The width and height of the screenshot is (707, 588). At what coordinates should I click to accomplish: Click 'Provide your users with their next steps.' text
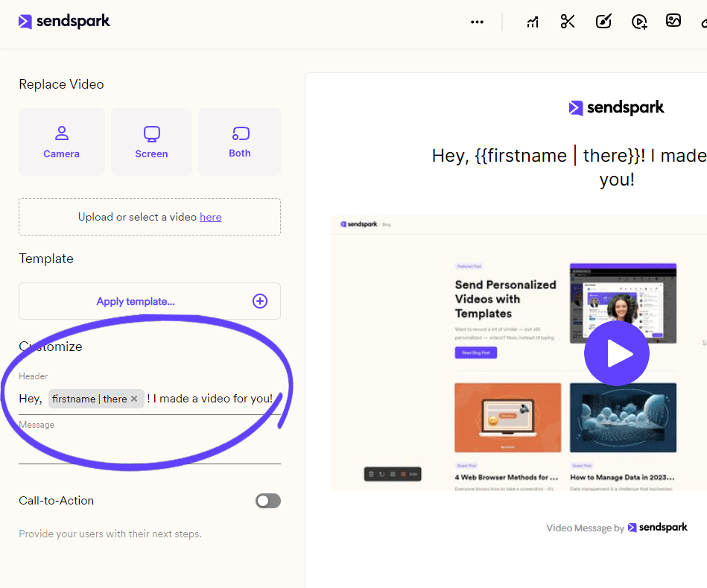110,534
